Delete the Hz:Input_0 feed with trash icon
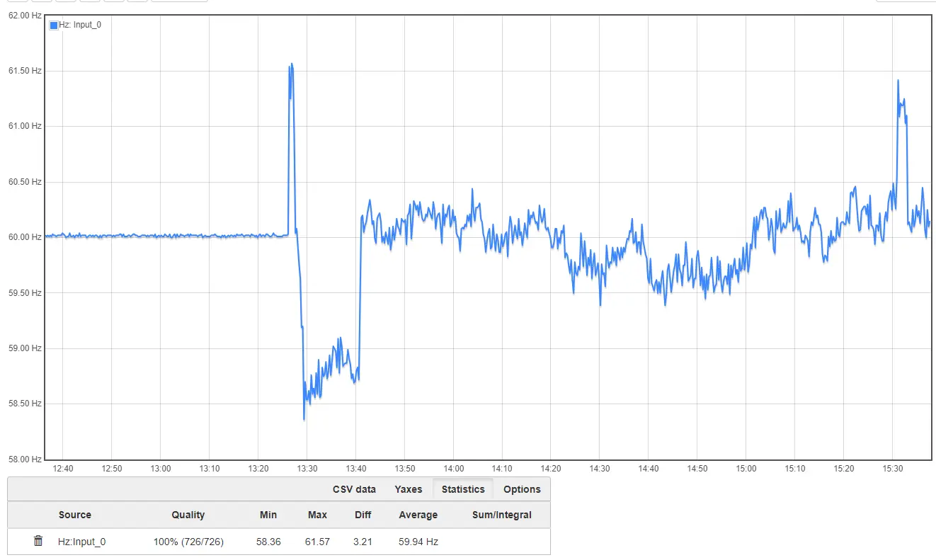Image resolution: width=936 pixels, height=560 pixels. 38,541
